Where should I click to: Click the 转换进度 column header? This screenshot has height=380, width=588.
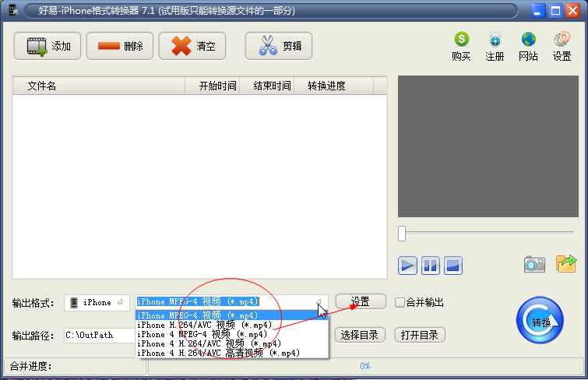(334, 86)
